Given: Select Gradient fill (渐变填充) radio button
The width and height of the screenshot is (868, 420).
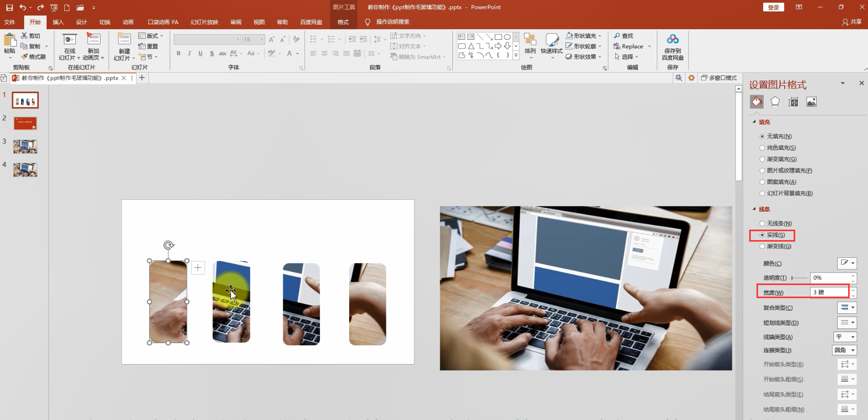Looking at the screenshot, I should click(x=762, y=159).
